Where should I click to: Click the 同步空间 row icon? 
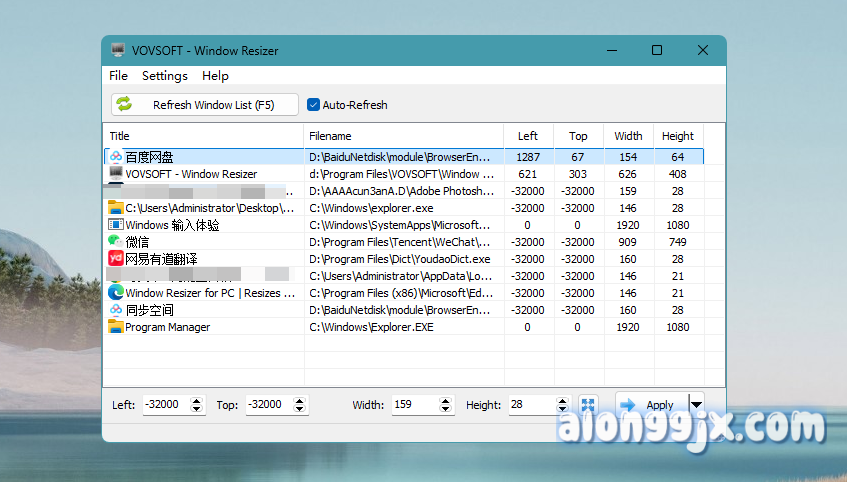click(116, 310)
